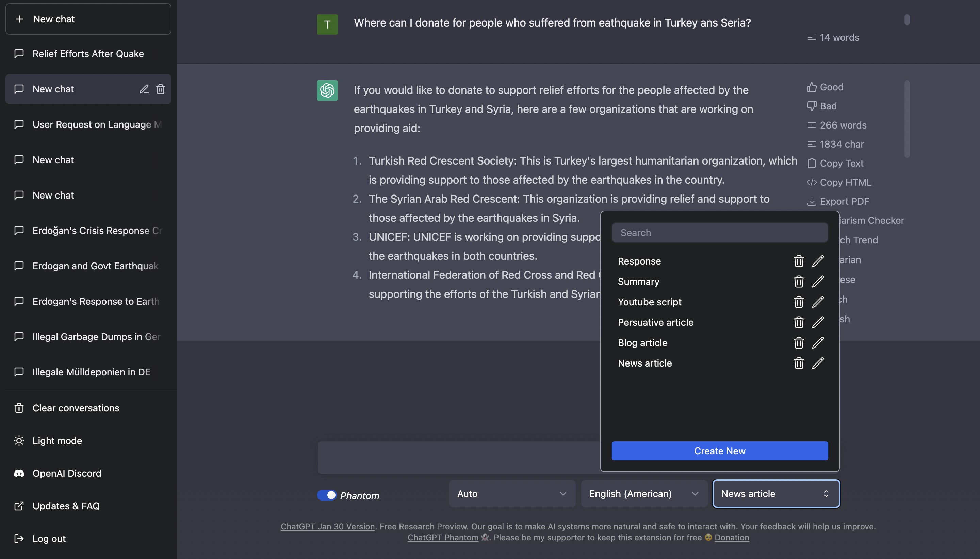Edit the Blog article template

818,342
